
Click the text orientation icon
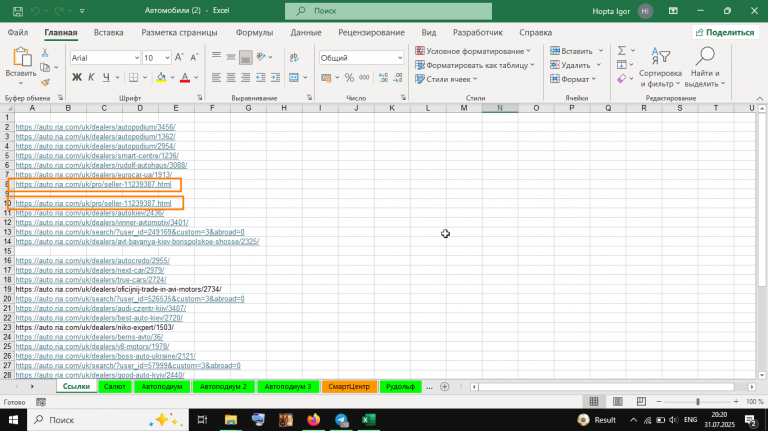point(262,57)
